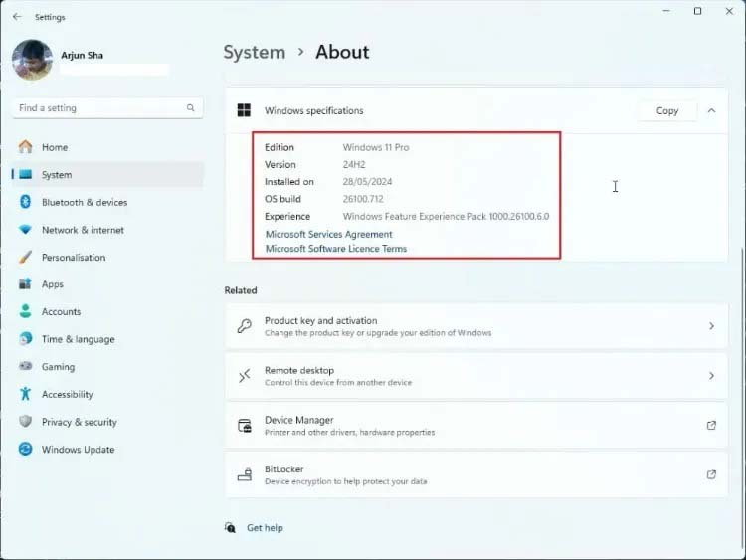Screen dimensions: 746x560
Task: Click the Privacy & security shield icon
Action: coord(25,422)
